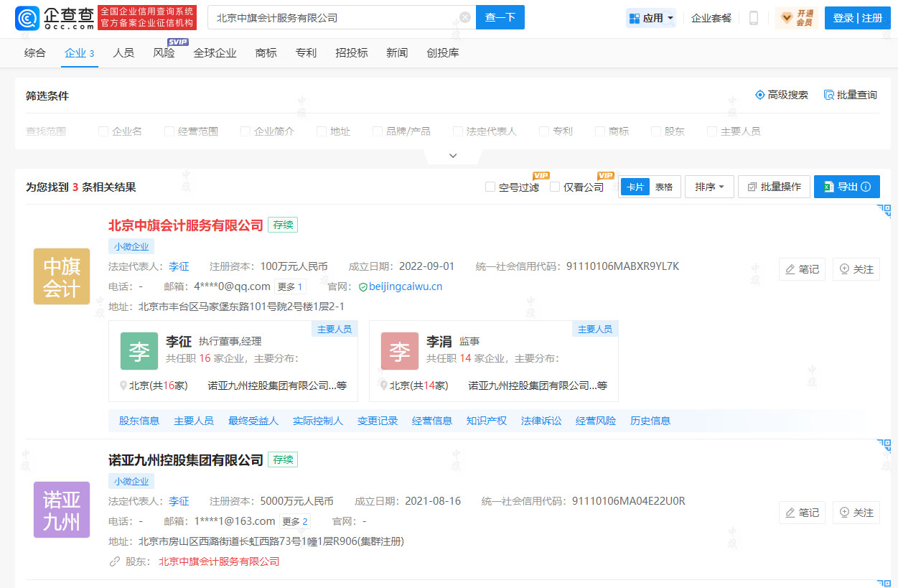Check the 法定代表人 filter checkbox
The width and height of the screenshot is (898, 588).
(x=457, y=131)
